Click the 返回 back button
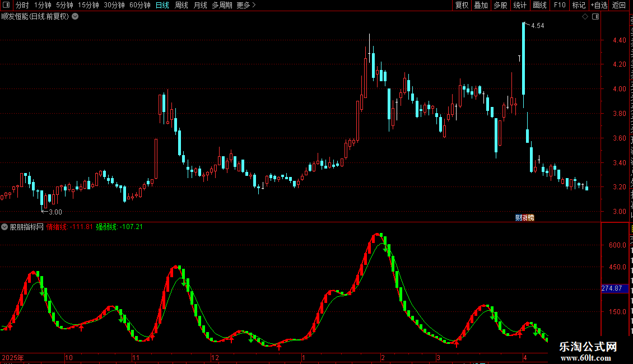Screen dimensions: 633x364 click(619, 5)
